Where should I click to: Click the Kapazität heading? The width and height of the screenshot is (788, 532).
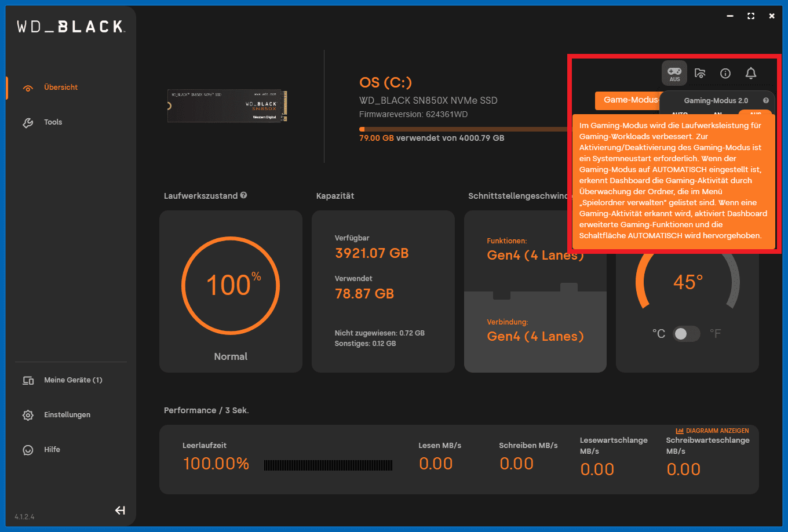point(335,196)
